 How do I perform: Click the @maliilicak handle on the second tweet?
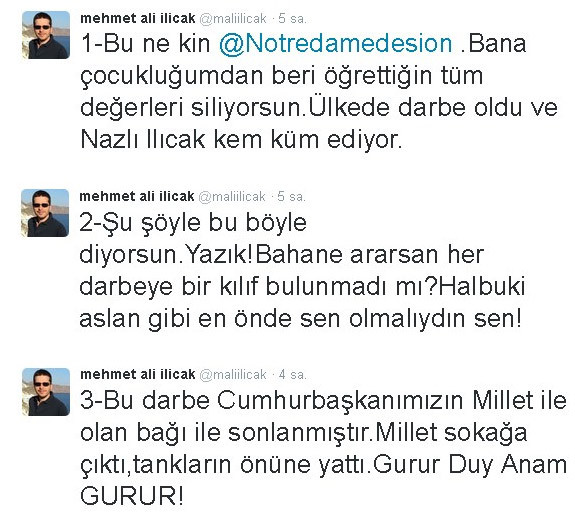(232, 197)
